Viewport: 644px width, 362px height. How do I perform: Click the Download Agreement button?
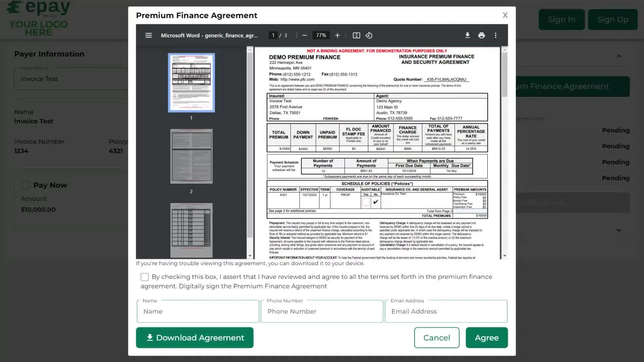[x=195, y=338]
